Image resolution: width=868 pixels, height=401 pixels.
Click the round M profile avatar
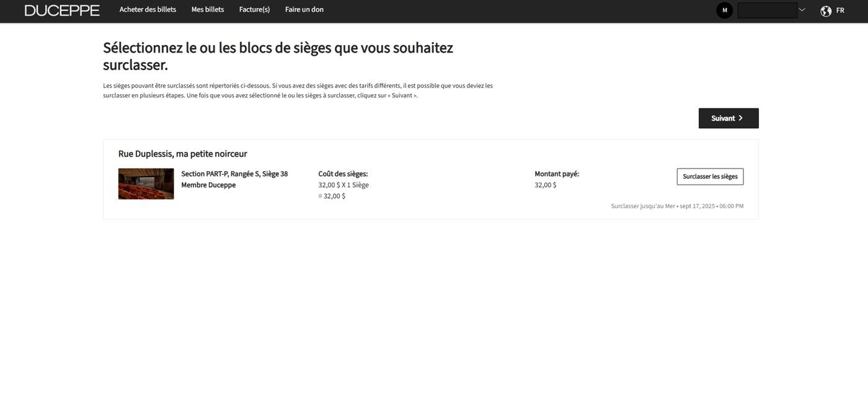724,11
